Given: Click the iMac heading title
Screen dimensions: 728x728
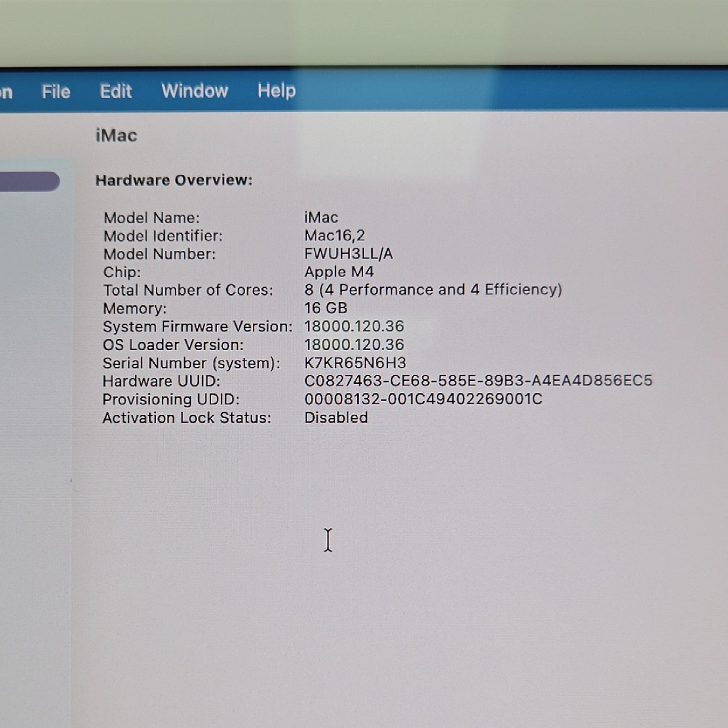Looking at the screenshot, I should pos(116,136).
